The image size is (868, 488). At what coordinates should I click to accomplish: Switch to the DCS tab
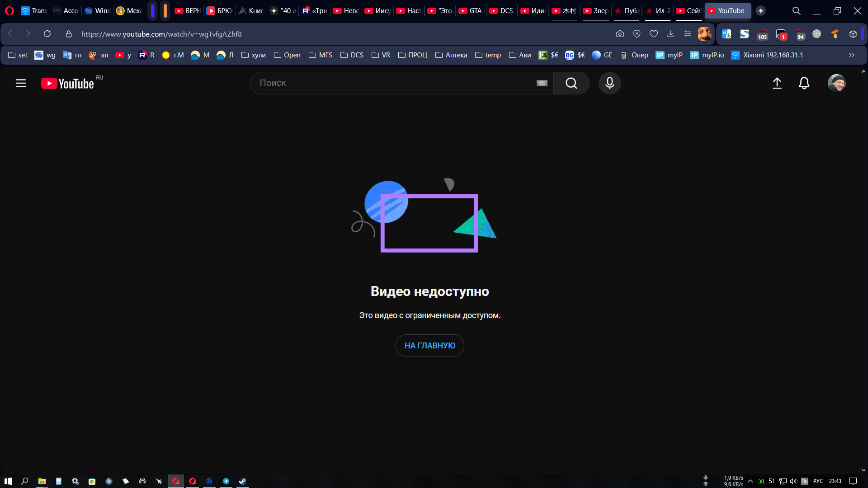501,11
